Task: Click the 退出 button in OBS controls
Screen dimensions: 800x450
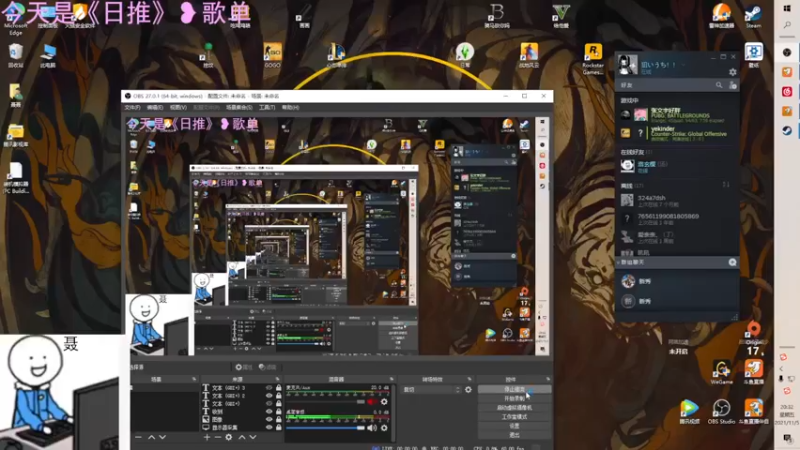Action: pos(514,435)
